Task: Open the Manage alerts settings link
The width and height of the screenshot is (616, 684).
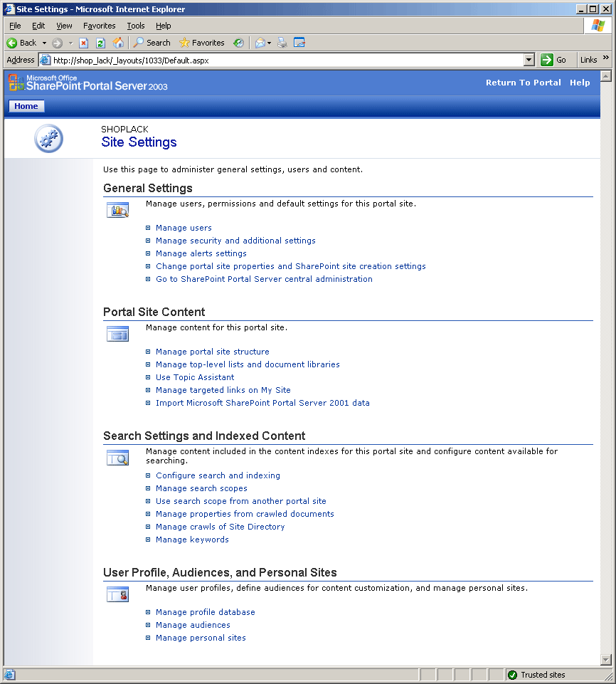Action: [x=201, y=253]
